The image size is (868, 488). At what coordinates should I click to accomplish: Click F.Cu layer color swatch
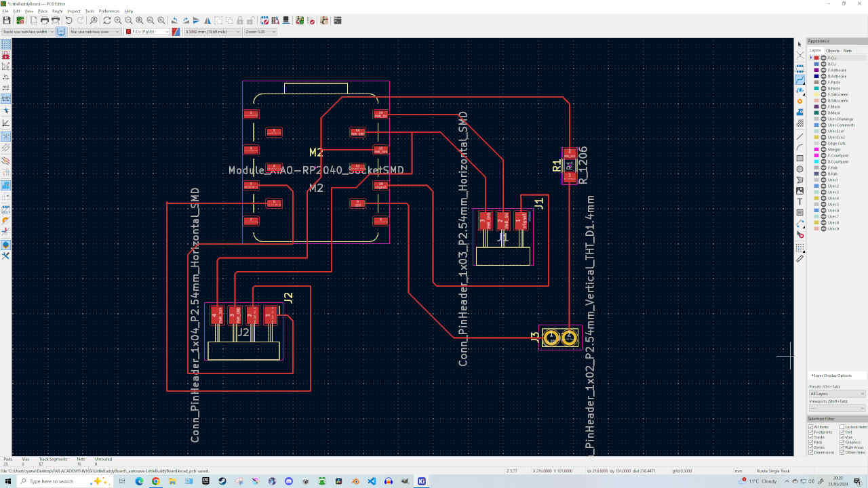coord(816,58)
